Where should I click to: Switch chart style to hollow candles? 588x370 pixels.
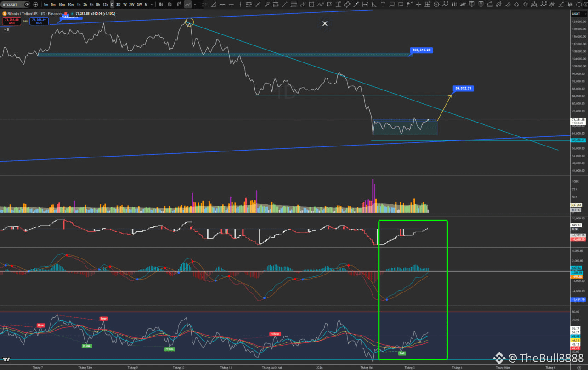click(179, 4)
